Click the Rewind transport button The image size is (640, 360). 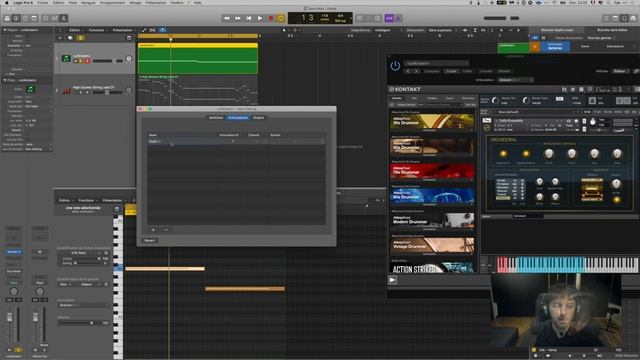[227, 18]
